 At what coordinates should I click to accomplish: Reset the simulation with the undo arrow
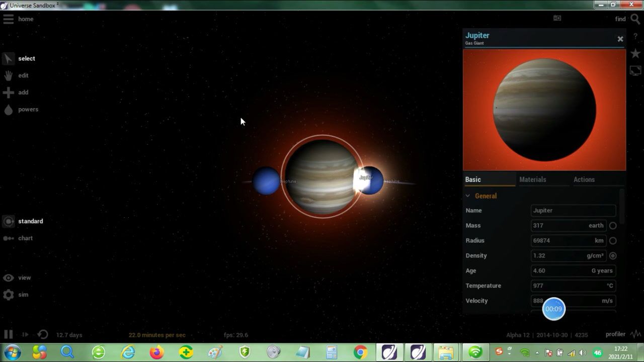(43, 334)
